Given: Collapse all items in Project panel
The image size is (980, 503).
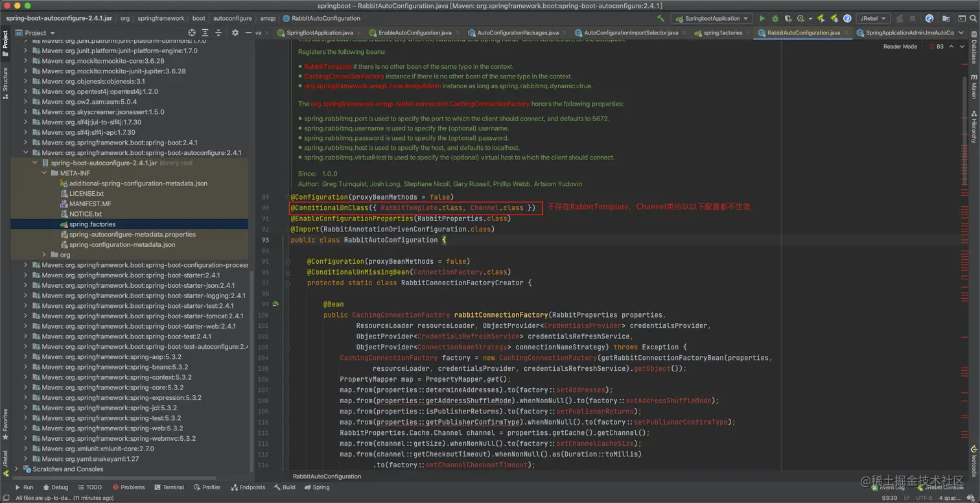Looking at the screenshot, I should pos(219,32).
